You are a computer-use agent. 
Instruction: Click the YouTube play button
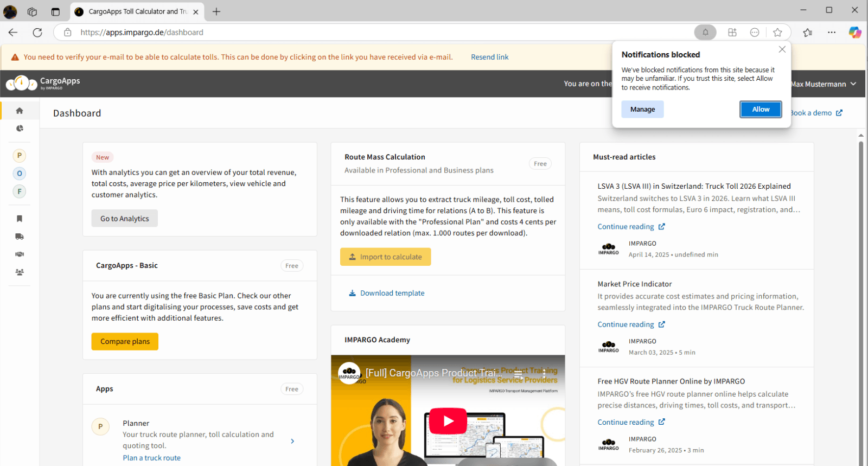448,421
